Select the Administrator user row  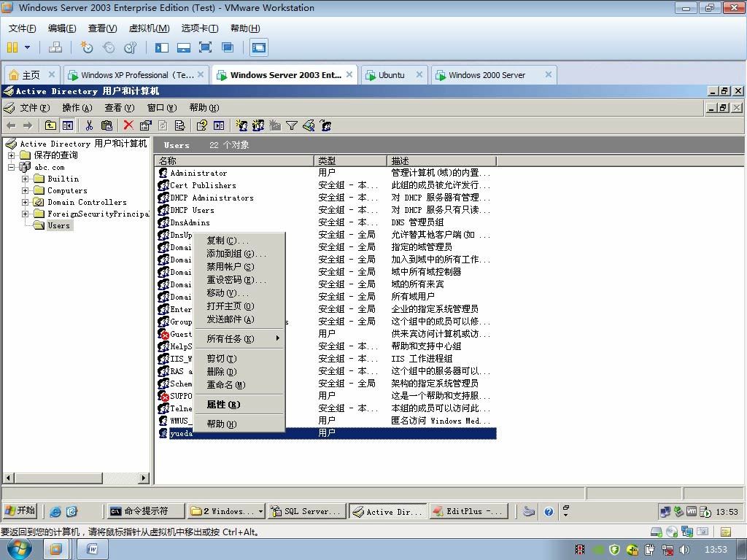(x=326, y=173)
